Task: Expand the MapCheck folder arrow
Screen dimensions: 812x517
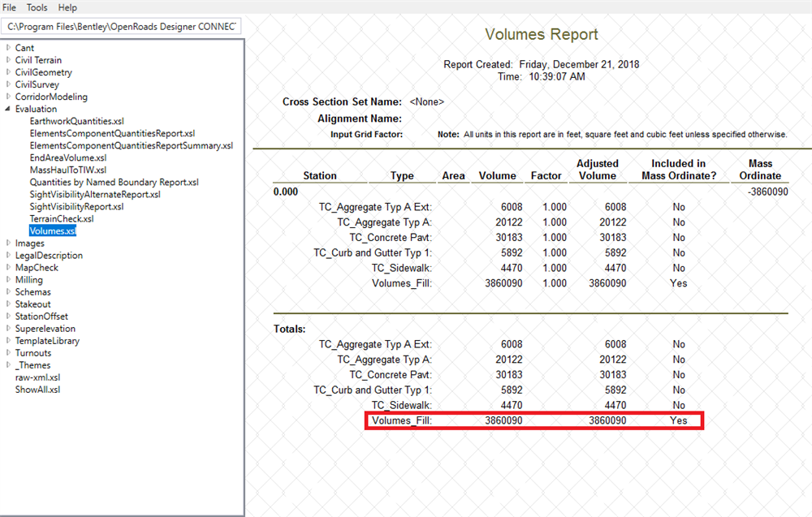Action: pyautogui.click(x=8, y=267)
